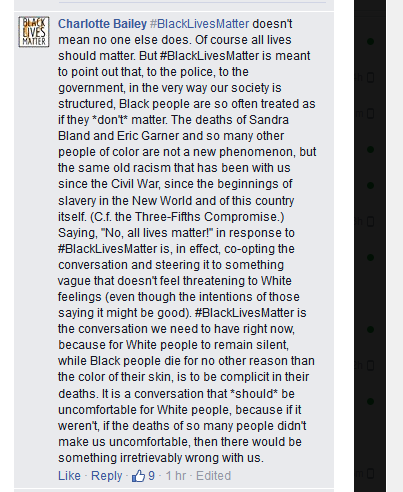The image size is (403, 492).
Task: Click the blue #BlackLivesMatter hashtag link
Action: pos(199,24)
